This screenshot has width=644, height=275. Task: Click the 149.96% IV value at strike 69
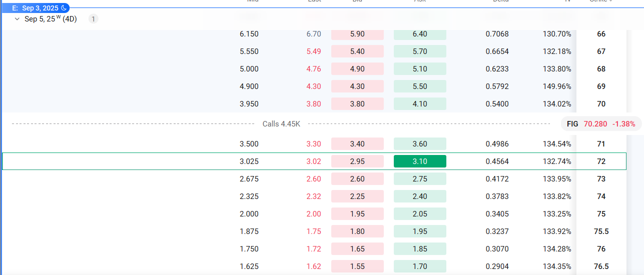pos(556,86)
